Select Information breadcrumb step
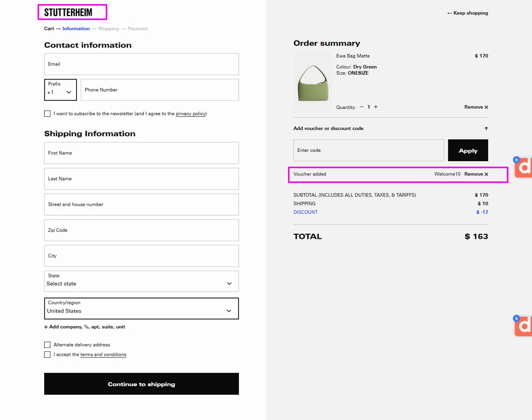 76,29
